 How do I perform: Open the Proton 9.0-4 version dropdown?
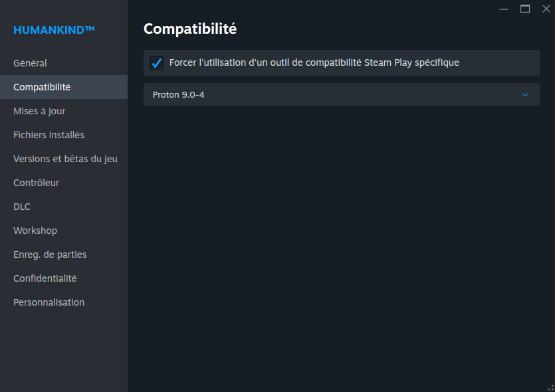point(341,94)
